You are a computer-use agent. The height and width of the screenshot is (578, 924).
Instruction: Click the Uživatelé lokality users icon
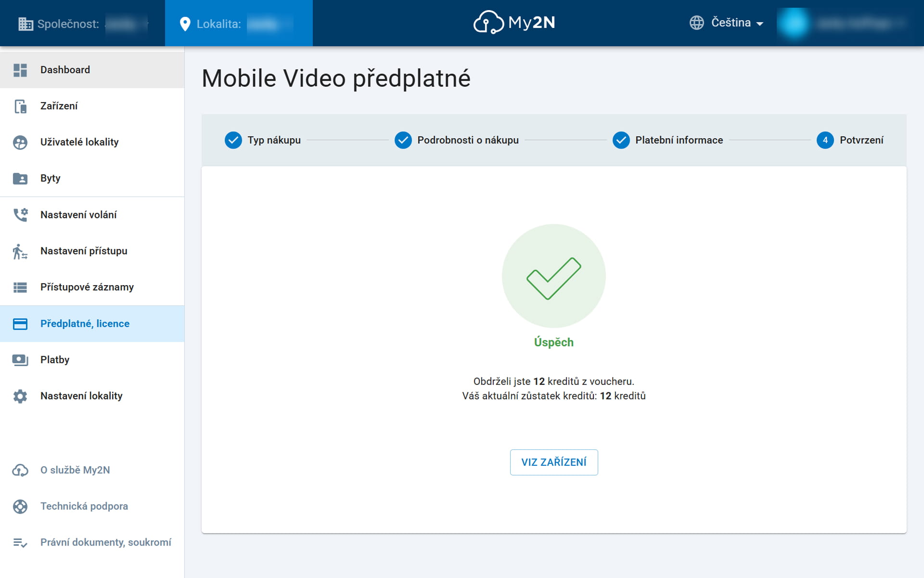[20, 142]
